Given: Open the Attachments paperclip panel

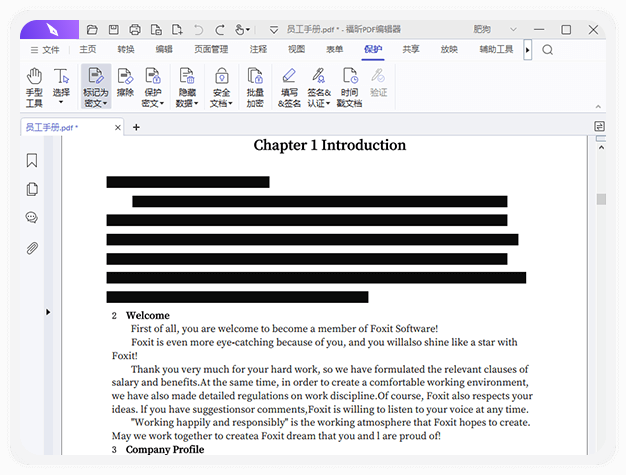Looking at the screenshot, I should pos(32,248).
